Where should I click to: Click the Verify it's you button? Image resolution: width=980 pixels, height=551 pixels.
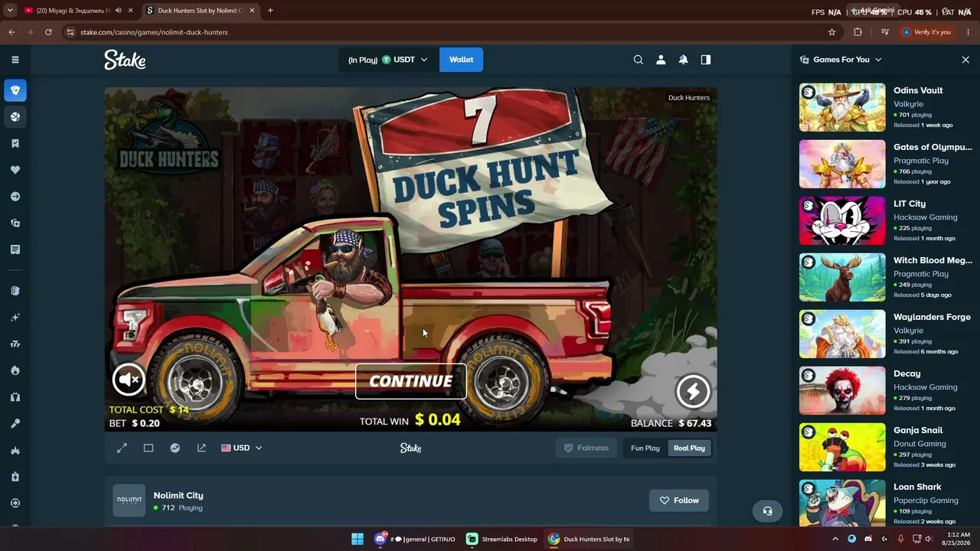(926, 32)
